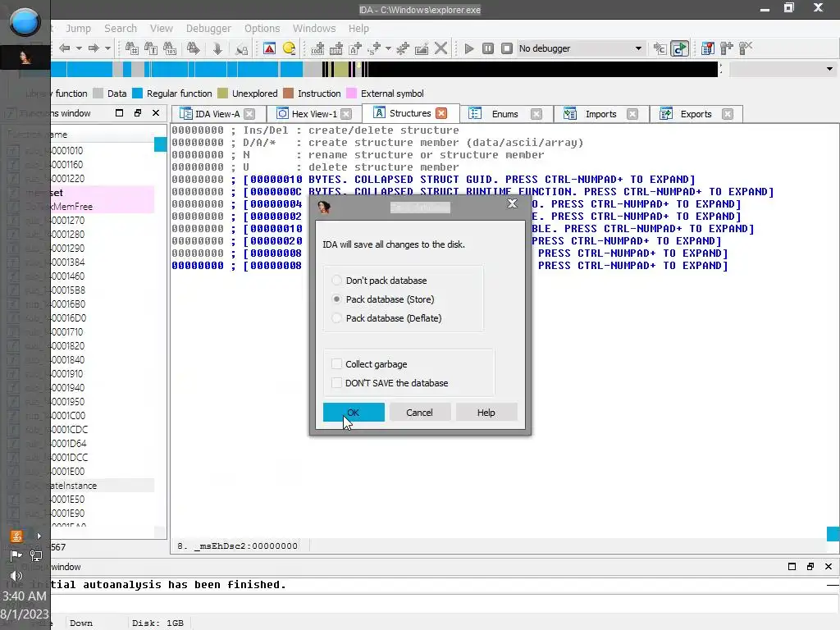Click Cancel in the save dialog
This screenshot has width=840, height=630.
point(419,413)
